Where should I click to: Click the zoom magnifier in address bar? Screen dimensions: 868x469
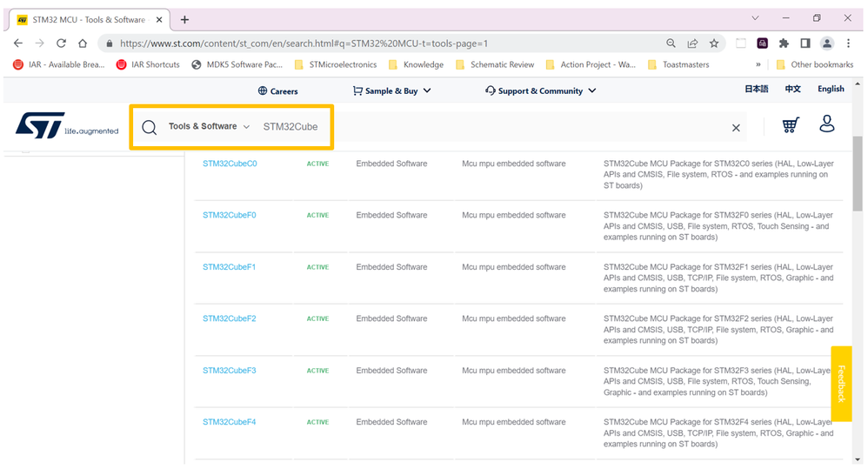click(671, 44)
